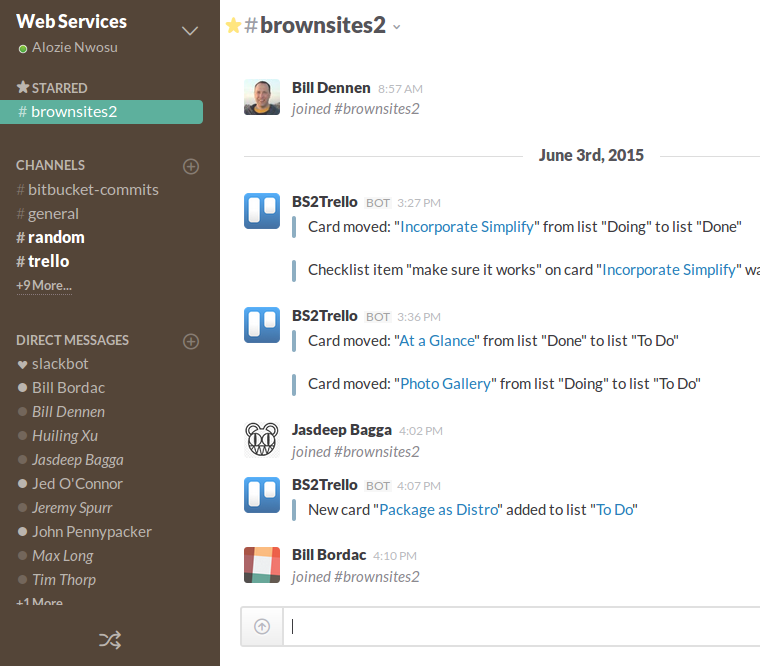Click the June 3rd, 2015 date divider label

tap(591, 156)
